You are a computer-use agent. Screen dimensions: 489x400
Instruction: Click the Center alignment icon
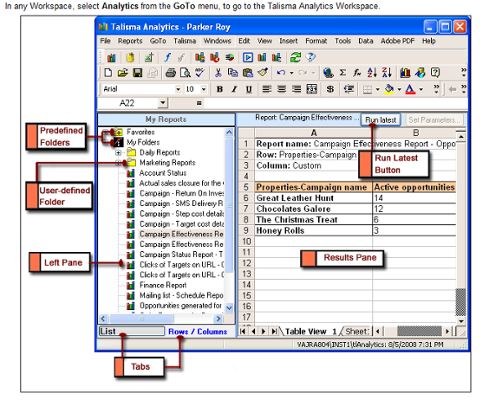click(282, 89)
